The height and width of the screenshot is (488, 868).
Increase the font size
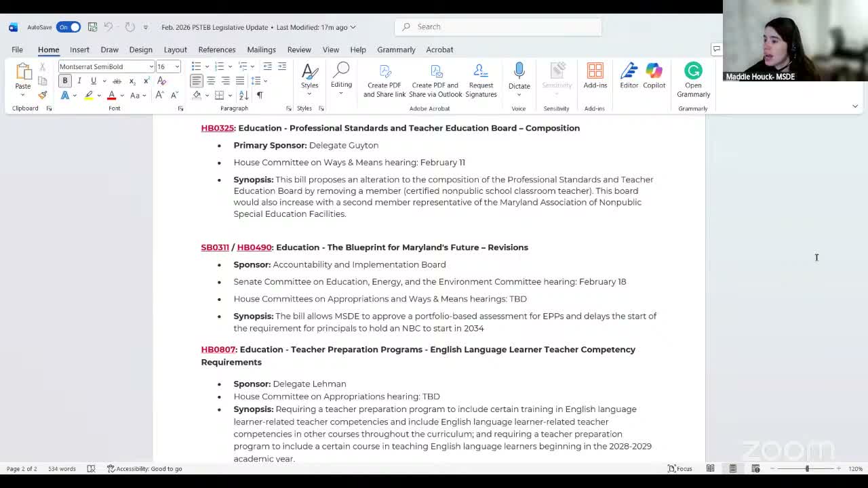[159, 95]
